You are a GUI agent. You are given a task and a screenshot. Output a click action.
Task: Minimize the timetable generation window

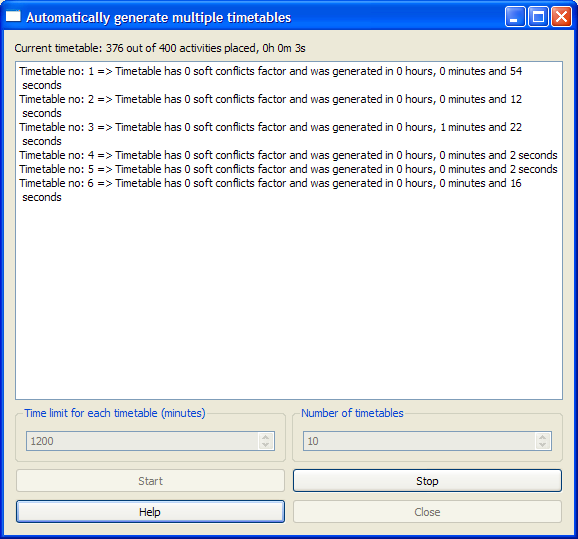pyautogui.click(x=515, y=17)
